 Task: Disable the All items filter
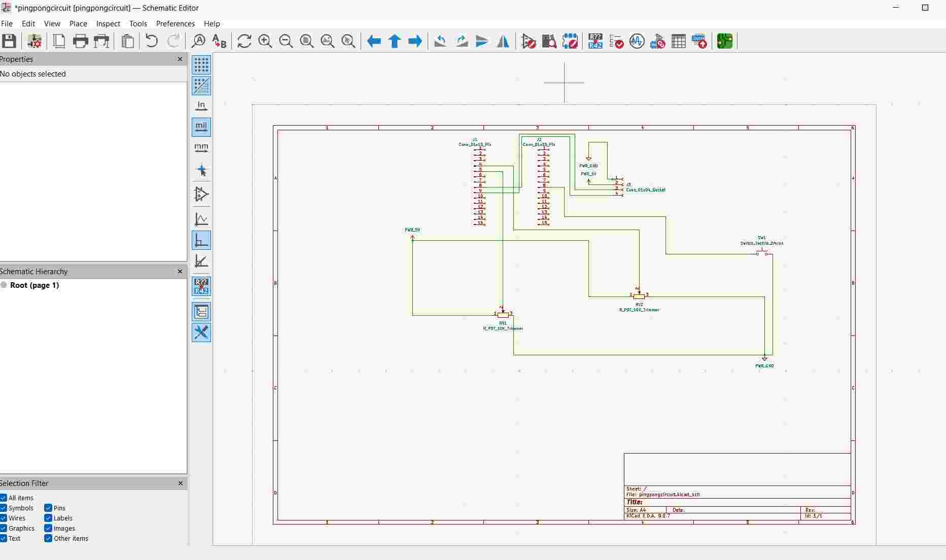[x=4, y=498]
